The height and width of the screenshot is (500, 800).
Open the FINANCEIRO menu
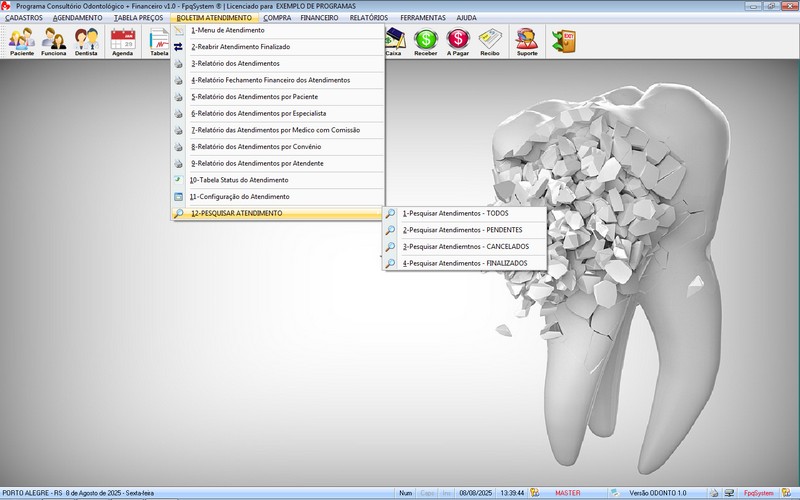[319, 18]
